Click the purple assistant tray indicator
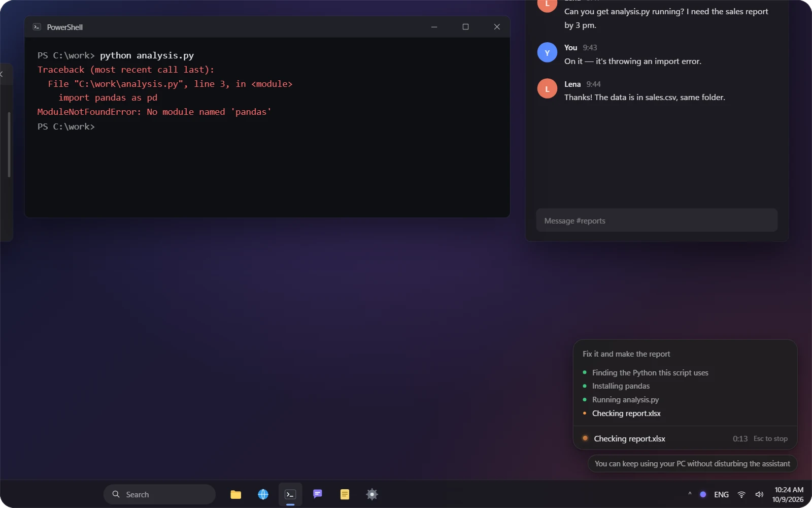 click(703, 494)
